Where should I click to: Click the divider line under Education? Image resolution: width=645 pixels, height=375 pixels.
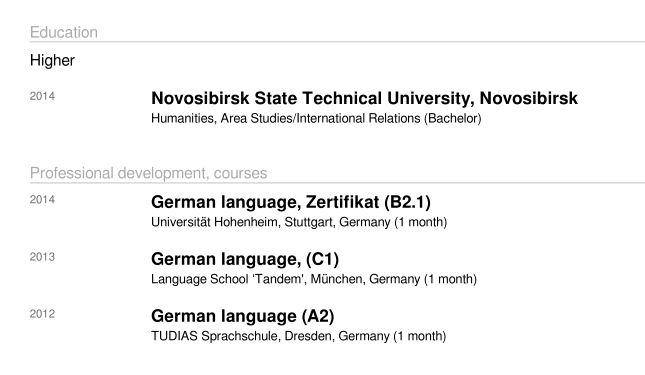[337, 42]
